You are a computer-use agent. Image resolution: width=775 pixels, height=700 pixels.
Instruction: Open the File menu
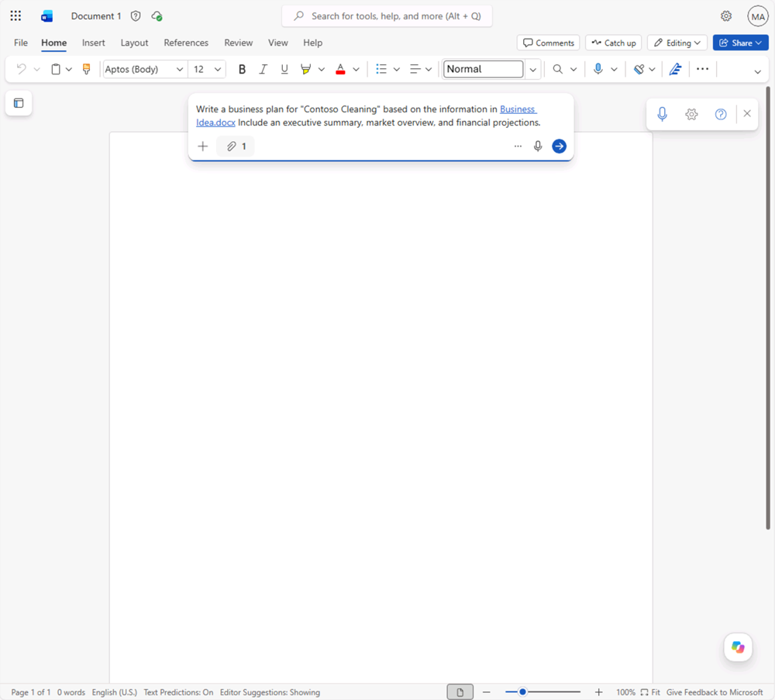click(x=21, y=43)
